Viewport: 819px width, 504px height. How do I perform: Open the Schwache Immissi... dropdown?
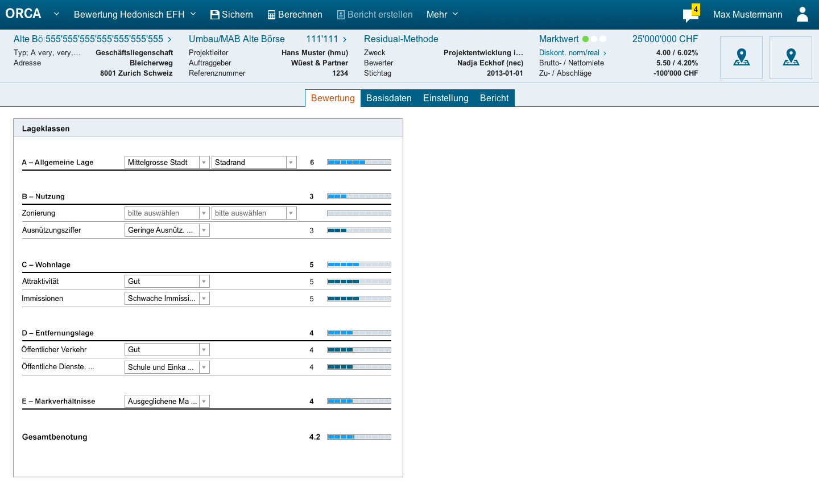(x=167, y=298)
